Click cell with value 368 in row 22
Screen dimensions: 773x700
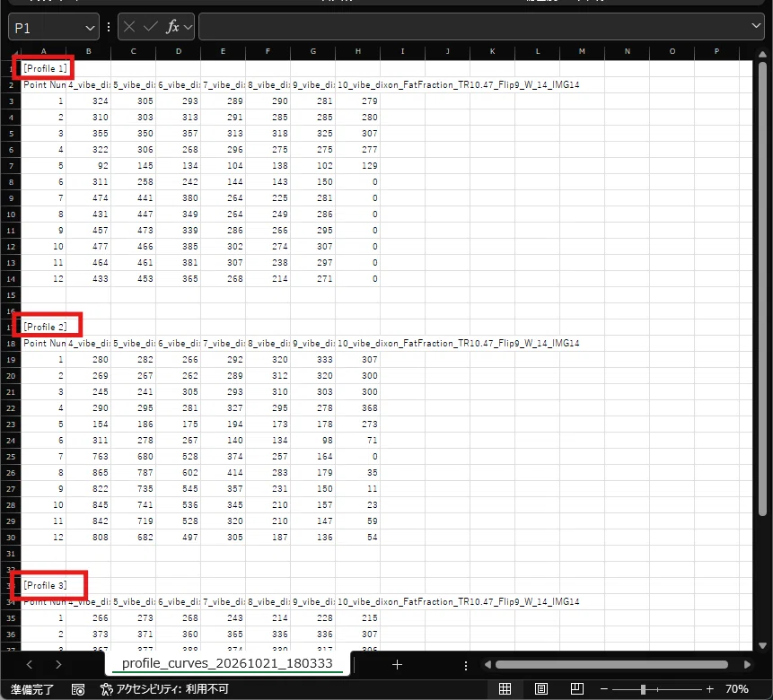click(358, 407)
